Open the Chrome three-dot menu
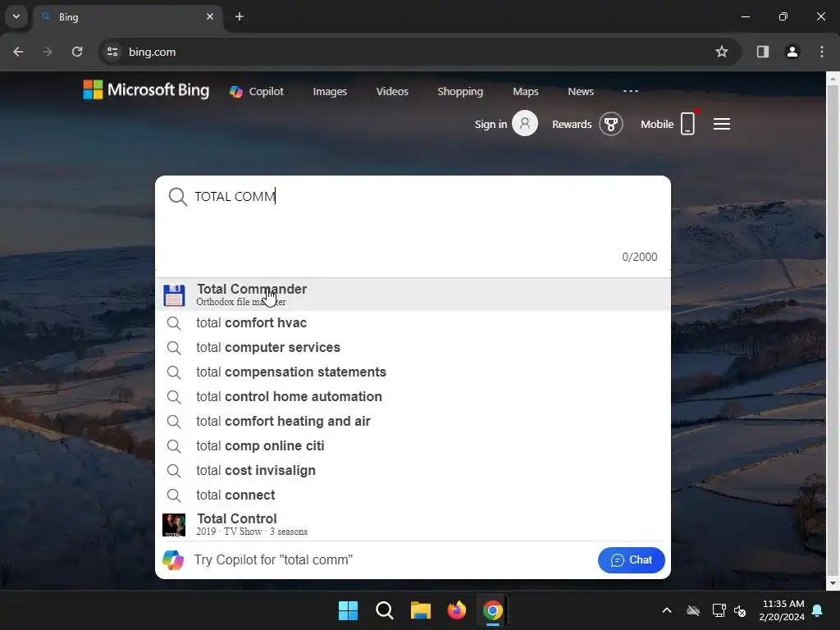 tap(822, 52)
